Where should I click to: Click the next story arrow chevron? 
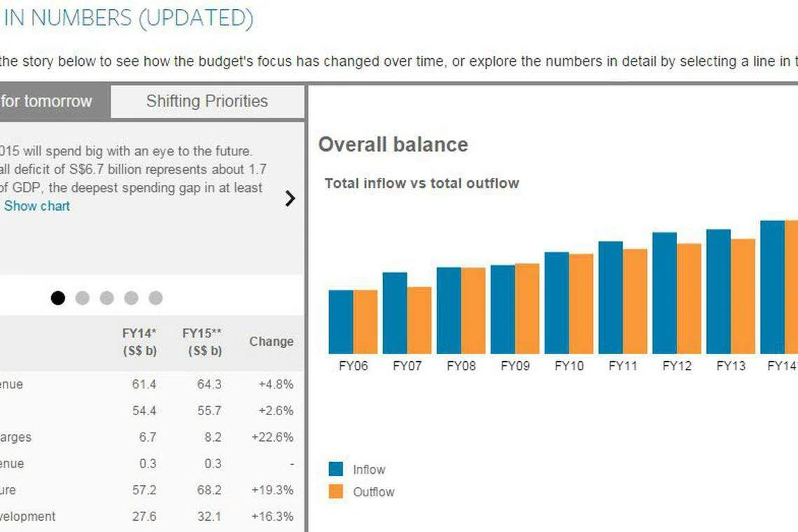click(x=290, y=199)
